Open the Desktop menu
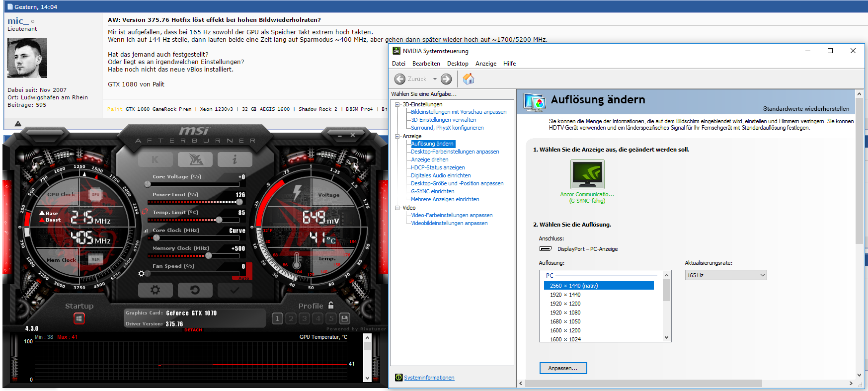 point(458,64)
